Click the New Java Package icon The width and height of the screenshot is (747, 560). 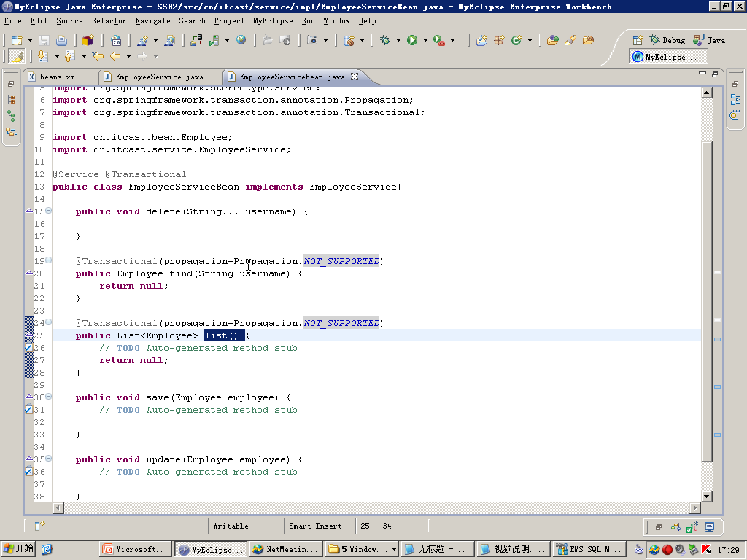[x=499, y=41]
